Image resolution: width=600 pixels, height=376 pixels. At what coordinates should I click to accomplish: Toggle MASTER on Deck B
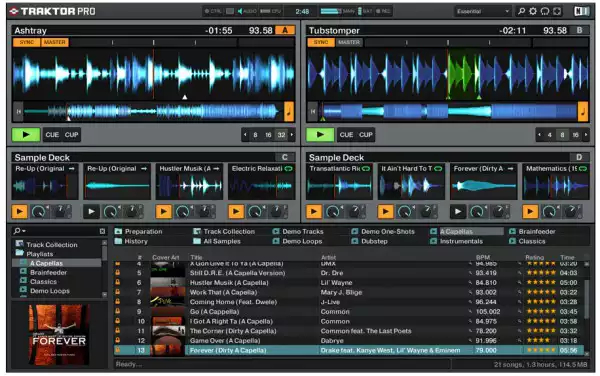(349, 42)
